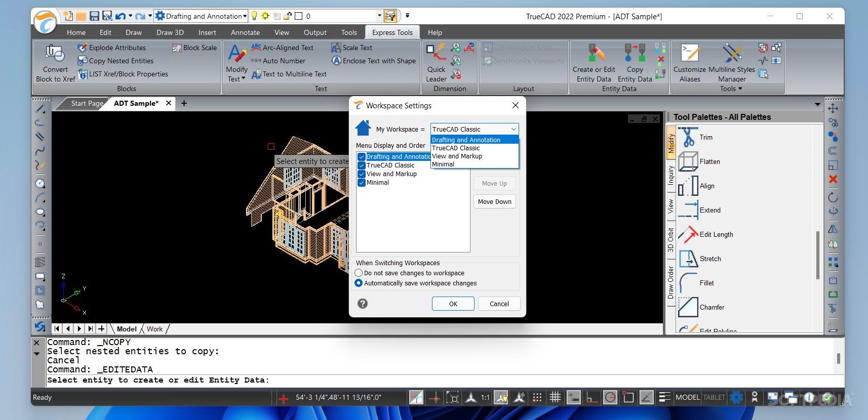Uncheck Drafting and Annotation checkbox
This screenshot has height=420, width=868.
(362, 157)
